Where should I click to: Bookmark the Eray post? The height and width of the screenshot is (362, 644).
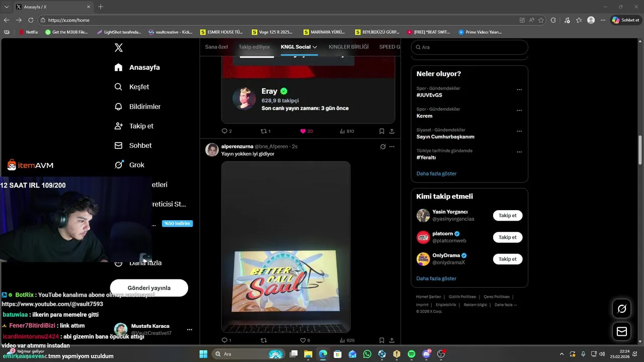382,131
